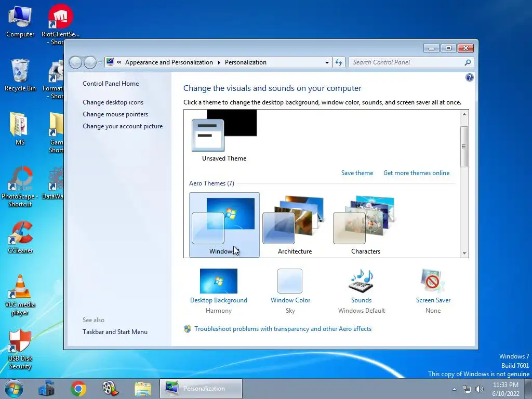532x399 pixels.
Task: Click the theme list scroll down arrow
Action: click(464, 253)
